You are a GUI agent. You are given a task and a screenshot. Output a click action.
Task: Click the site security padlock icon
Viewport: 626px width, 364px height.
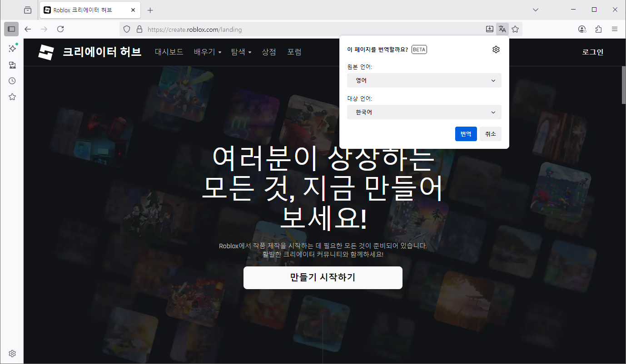[139, 29]
